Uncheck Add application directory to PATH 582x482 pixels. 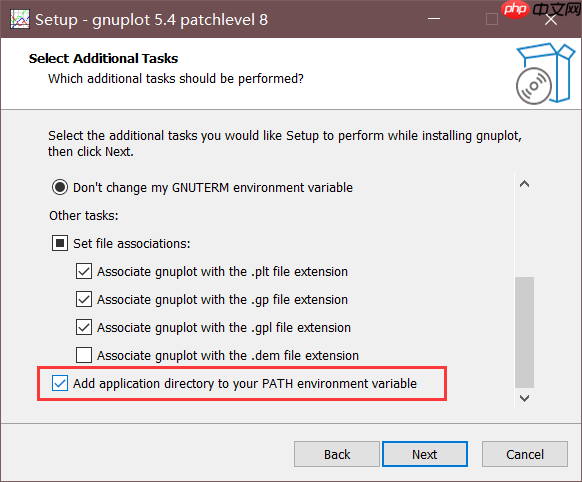60,383
